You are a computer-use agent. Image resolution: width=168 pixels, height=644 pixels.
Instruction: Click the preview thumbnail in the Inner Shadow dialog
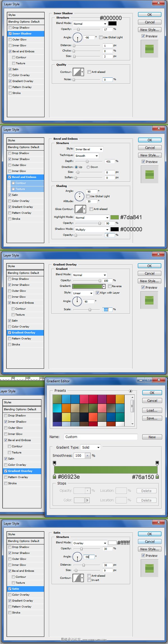point(150,49)
